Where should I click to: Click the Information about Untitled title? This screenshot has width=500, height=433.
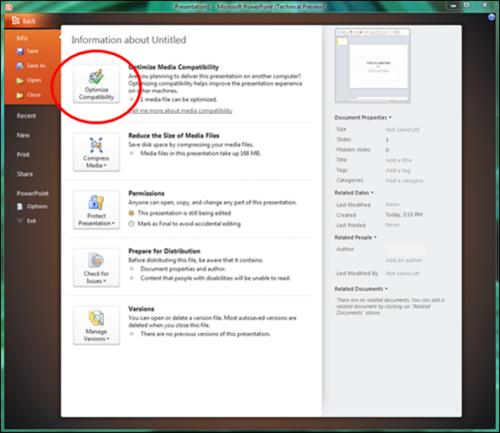129,40
